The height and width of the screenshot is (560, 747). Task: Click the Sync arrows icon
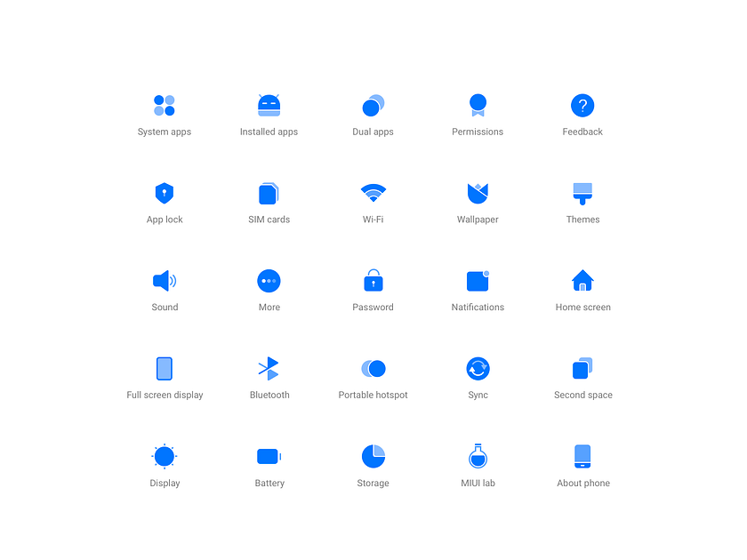pos(478,369)
